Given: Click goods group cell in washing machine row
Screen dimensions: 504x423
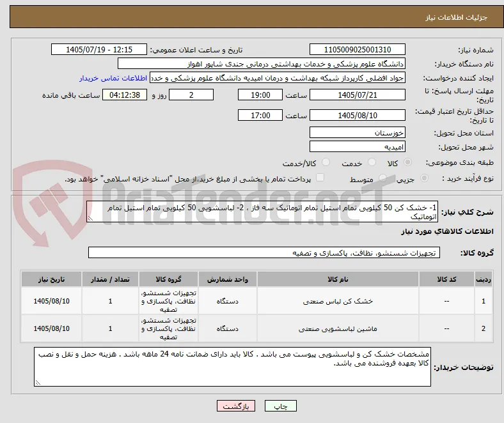Looking at the screenshot, I should [x=168, y=328].
